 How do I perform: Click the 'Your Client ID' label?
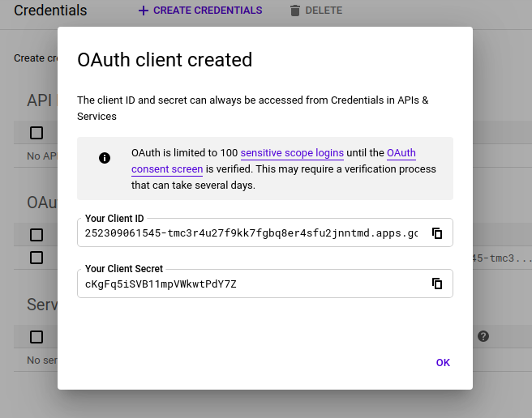(x=114, y=219)
